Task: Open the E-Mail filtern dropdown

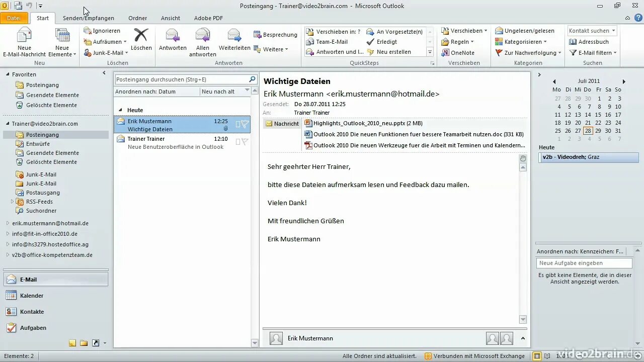Action: [593, 53]
